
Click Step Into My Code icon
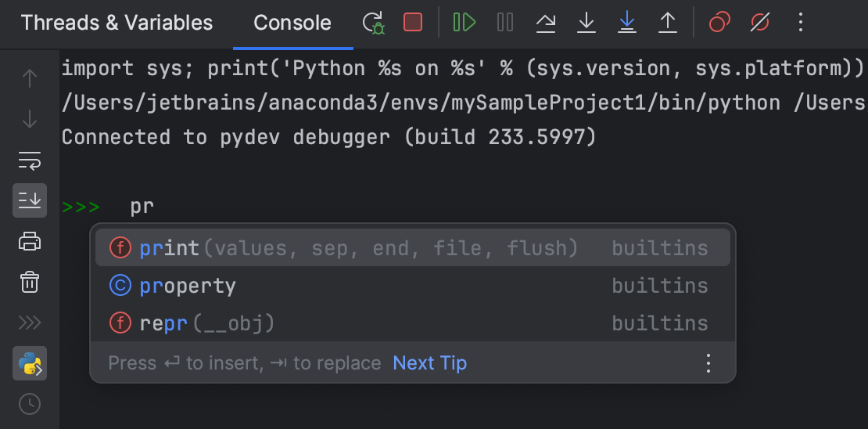626,23
